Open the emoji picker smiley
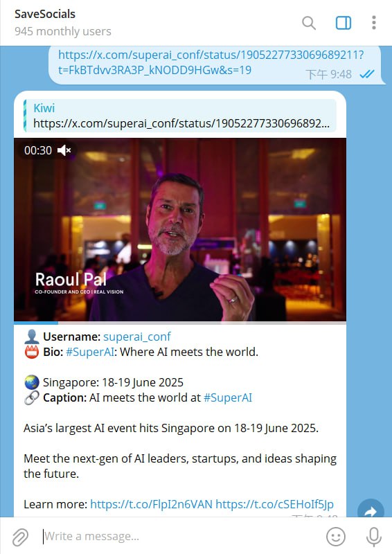This screenshot has height=554, width=392. tap(335, 537)
